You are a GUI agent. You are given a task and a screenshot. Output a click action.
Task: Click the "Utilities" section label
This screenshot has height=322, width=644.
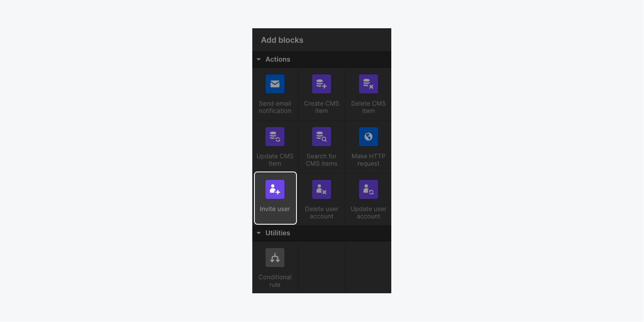[x=278, y=233]
